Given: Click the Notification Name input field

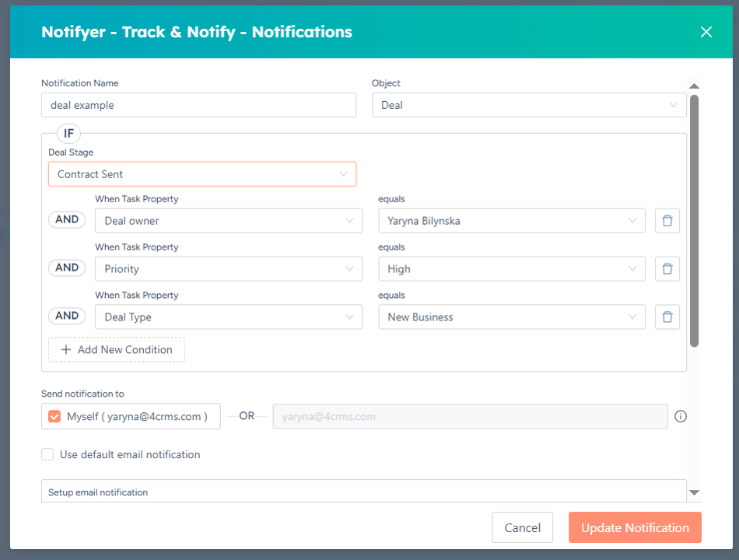Looking at the screenshot, I should pyautogui.click(x=199, y=105).
